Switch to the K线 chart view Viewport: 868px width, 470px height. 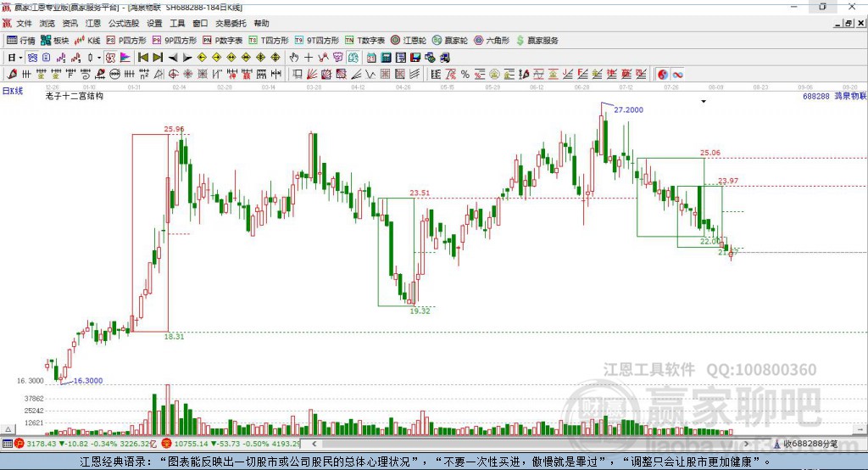(87, 41)
